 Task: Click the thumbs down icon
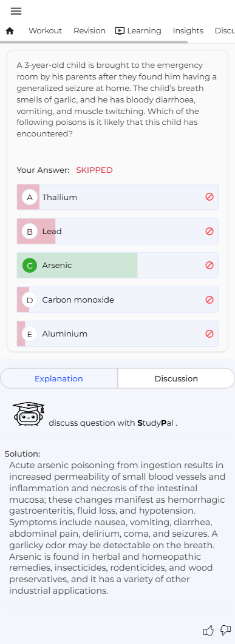[x=225, y=630]
